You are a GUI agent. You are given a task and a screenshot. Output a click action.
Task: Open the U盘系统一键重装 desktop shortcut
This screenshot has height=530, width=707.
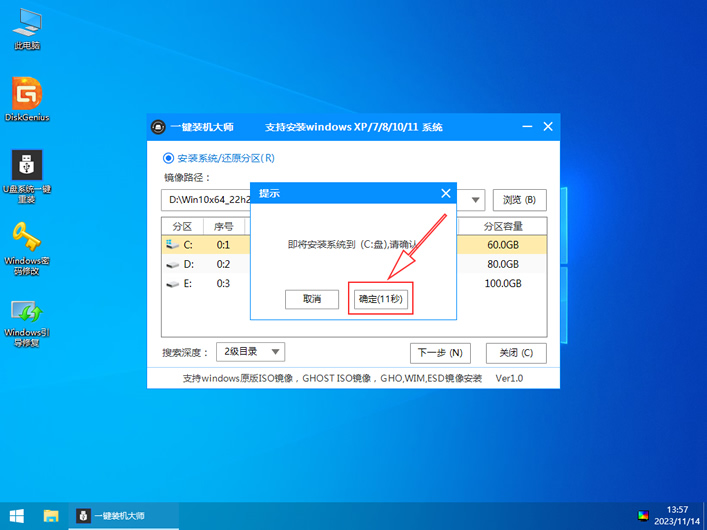[27, 176]
